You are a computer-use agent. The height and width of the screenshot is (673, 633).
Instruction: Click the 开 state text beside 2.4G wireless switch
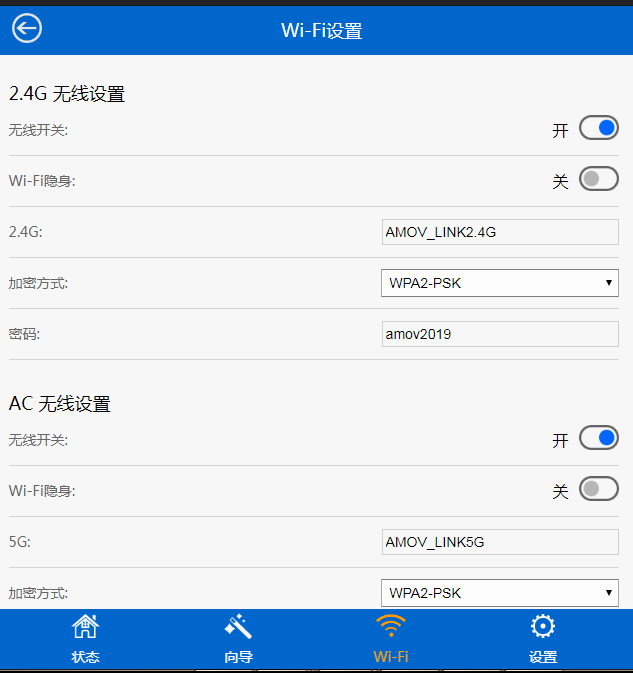560,130
